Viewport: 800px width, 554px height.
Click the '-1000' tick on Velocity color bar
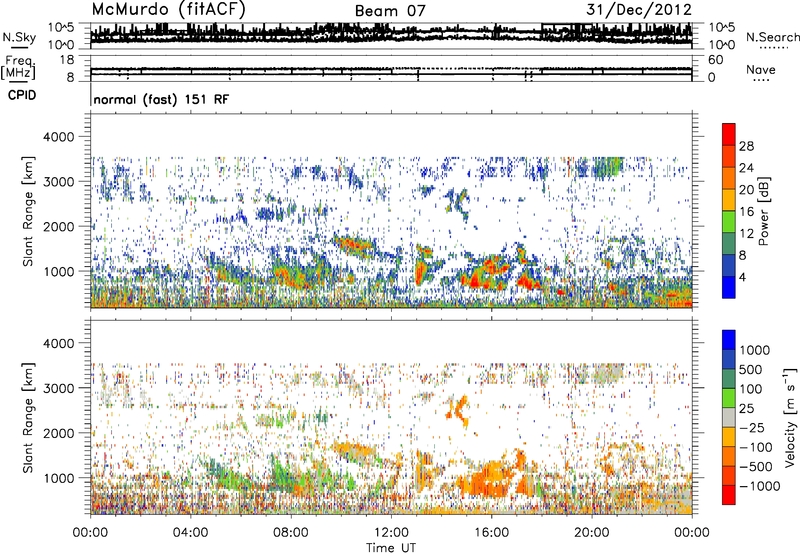pos(760,486)
